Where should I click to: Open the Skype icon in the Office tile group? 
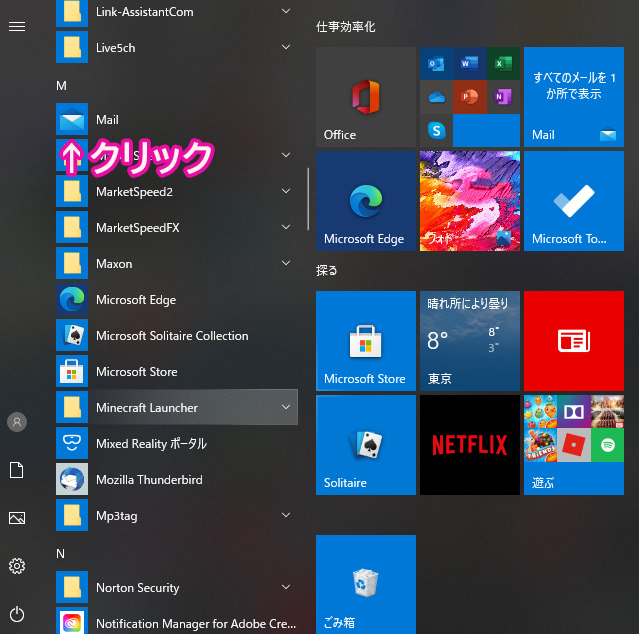[436, 130]
